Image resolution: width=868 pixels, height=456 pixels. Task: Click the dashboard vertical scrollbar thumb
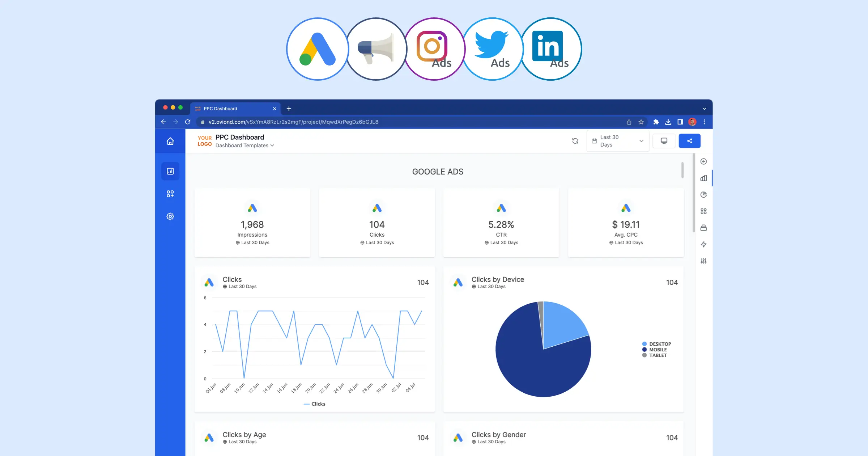[693, 194]
